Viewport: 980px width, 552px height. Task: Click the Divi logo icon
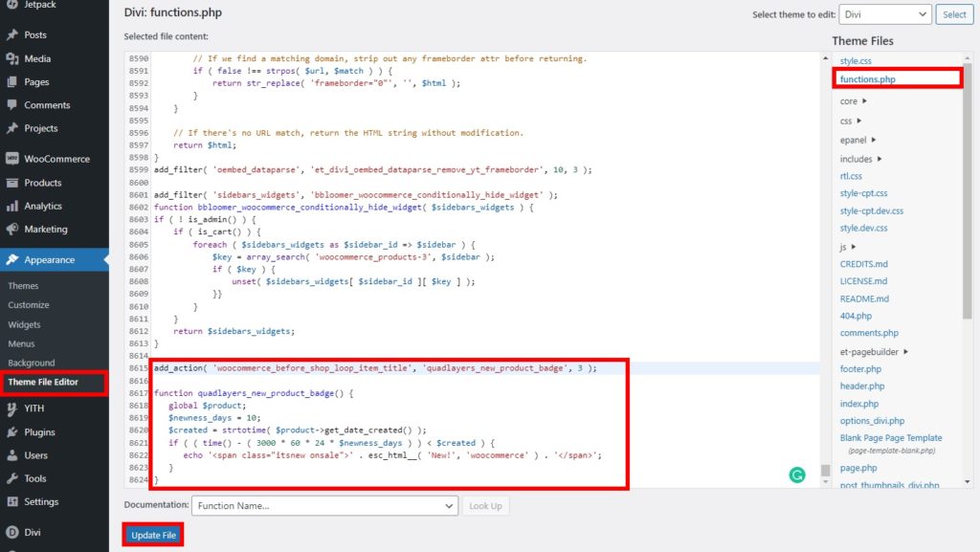tap(11, 532)
